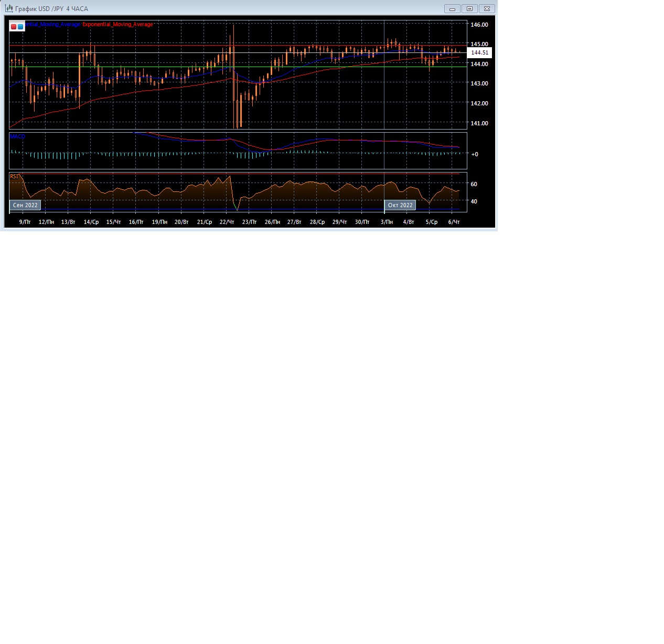This screenshot has height=644, width=664.
Task: Click the Сен 2022 month marker
Action: pos(25,205)
